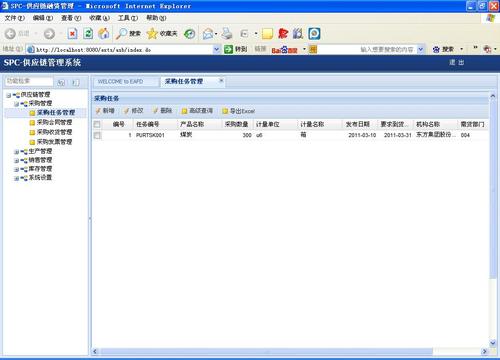Click the pencil icon for 删除 (Delete)
The width and height of the screenshot is (500, 360).
click(x=155, y=111)
